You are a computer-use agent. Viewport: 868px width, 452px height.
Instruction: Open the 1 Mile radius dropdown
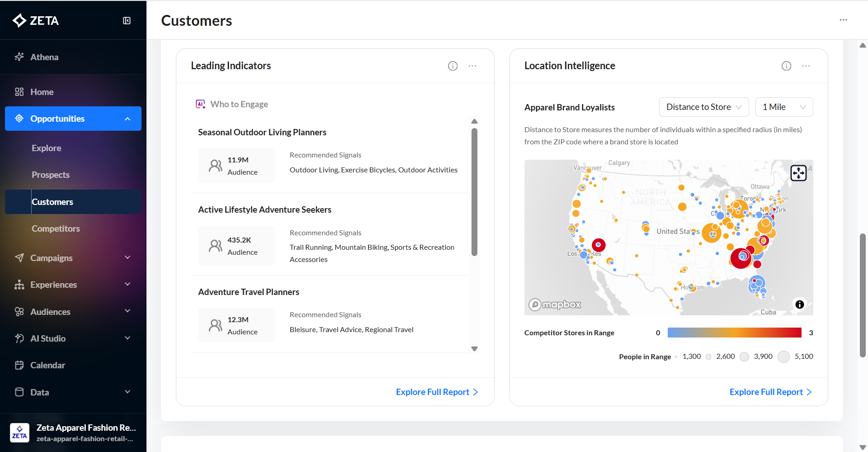(783, 107)
